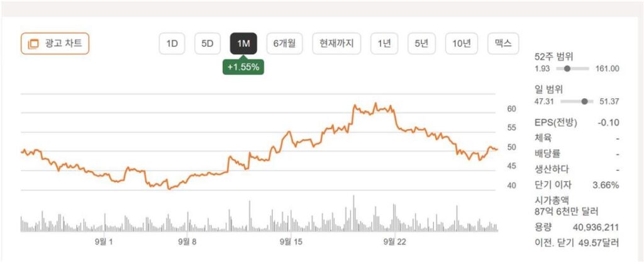Screen dimensions: 644x262
Task: Click the price line peak near 60
Action: 375,103
